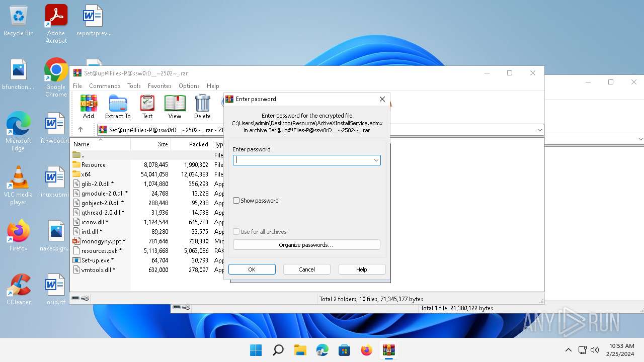Viewport: 644px width, 362px height.
Task: Open Microsoft Store from taskbar
Action: [344, 350]
